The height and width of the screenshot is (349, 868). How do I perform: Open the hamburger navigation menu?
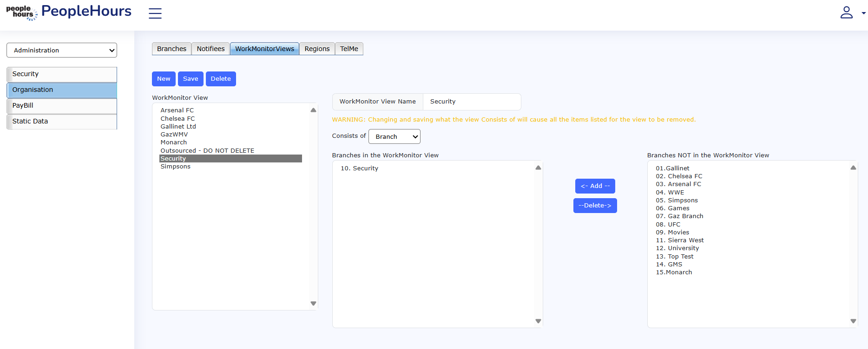(155, 13)
